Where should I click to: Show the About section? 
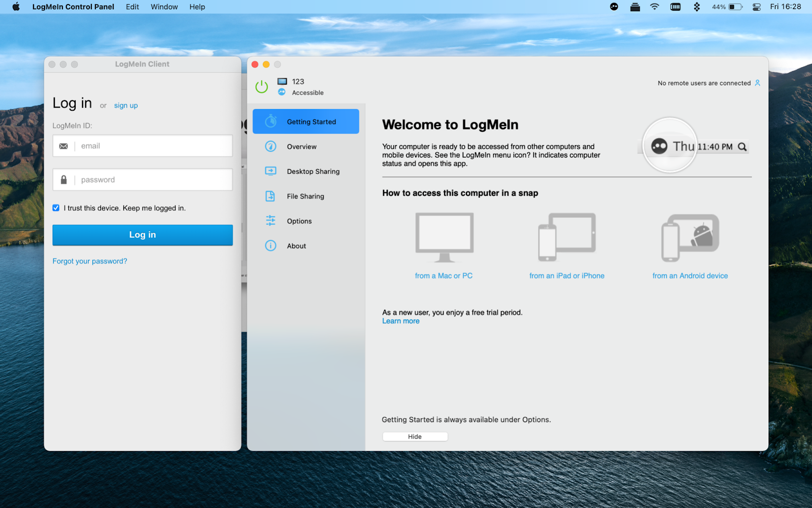(306, 246)
